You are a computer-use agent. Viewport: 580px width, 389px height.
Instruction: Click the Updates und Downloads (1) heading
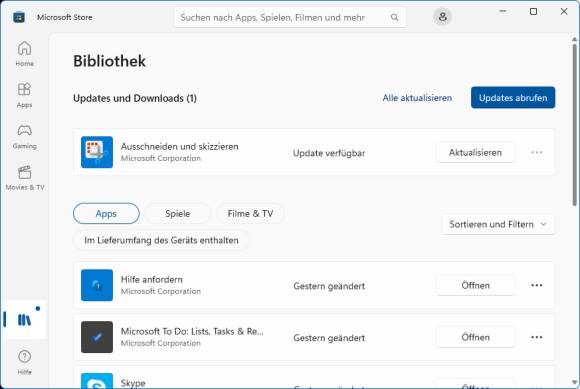(135, 98)
